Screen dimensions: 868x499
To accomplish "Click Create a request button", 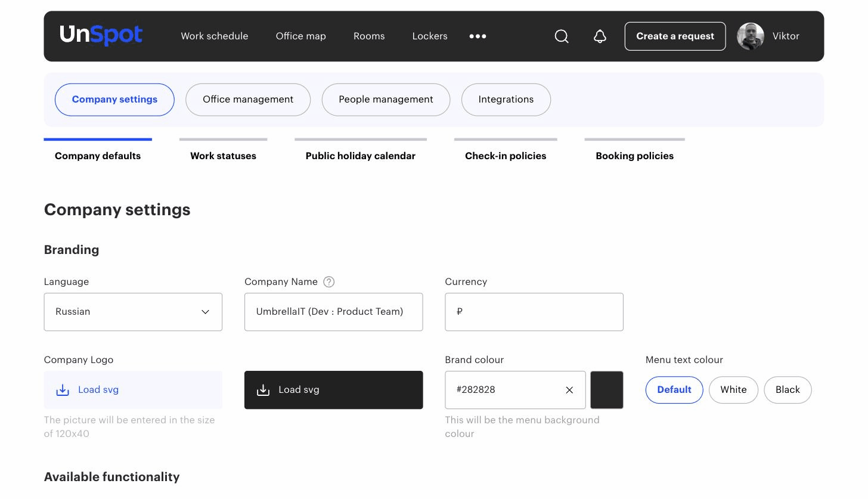I will (x=675, y=36).
